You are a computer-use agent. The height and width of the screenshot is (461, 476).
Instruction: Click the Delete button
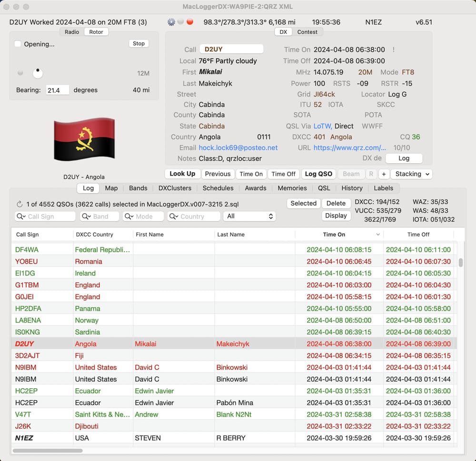tap(336, 203)
